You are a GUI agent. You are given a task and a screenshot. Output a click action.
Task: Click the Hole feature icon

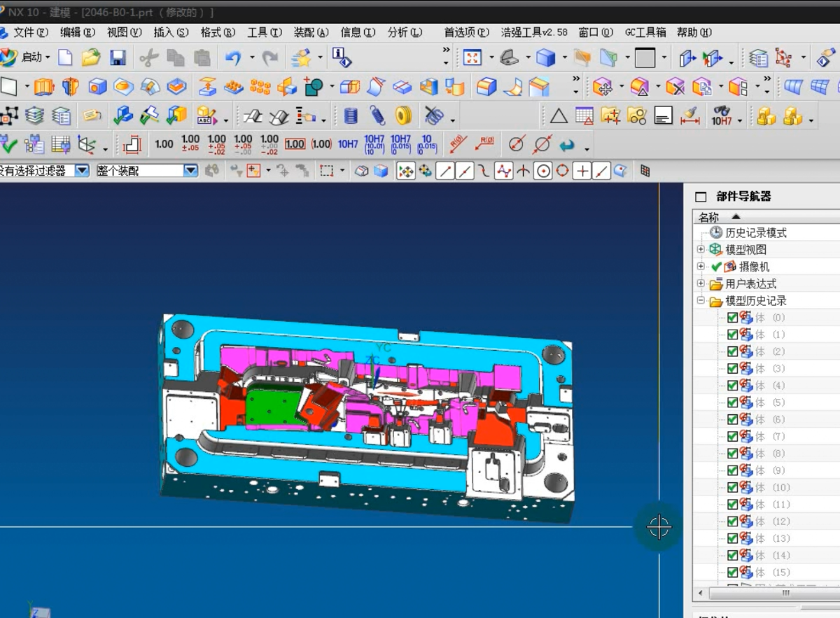point(97,87)
